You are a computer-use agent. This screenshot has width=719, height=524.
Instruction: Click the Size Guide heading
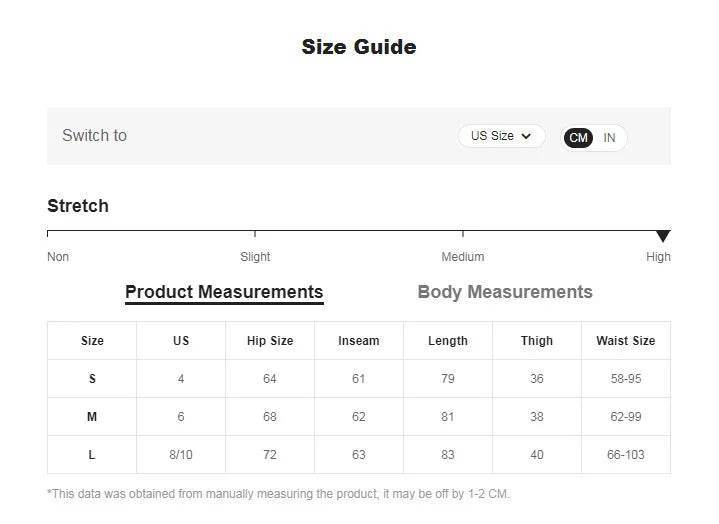(x=359, y=47)
